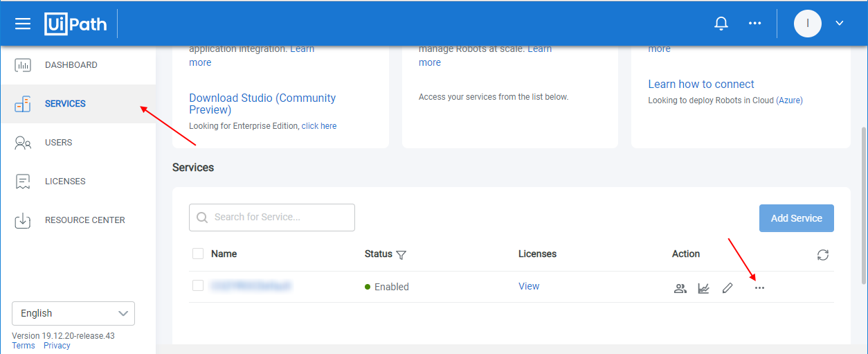Open the Privacy link
The height and width of the screenshot is (354, 868).
point(57,346)
